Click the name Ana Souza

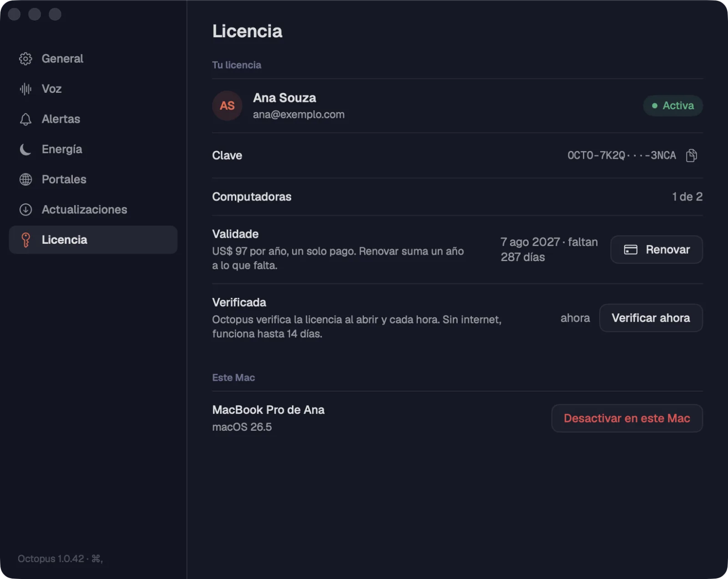pyautogui.click(x=284, y=98)
